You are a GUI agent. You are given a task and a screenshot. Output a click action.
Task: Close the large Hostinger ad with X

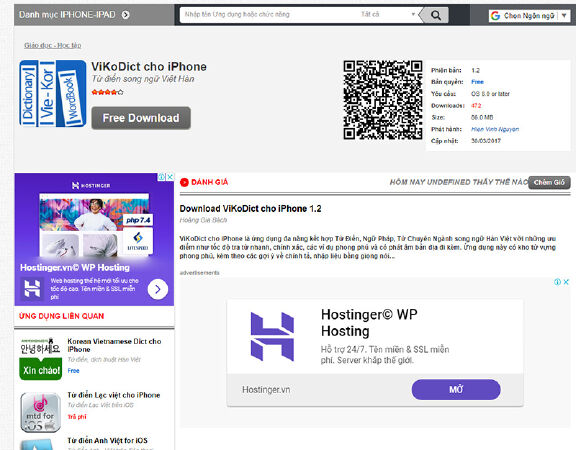tap(566, 282)
